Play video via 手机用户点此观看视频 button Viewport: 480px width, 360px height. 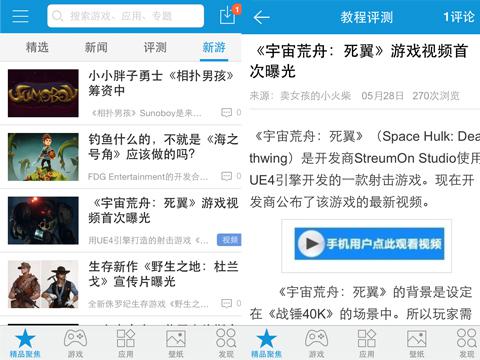(x=369, y=244)
